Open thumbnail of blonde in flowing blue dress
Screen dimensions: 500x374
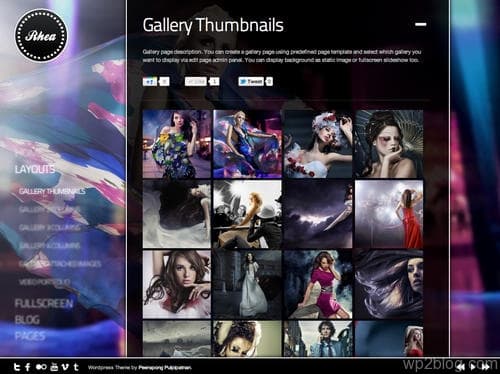[x=247, y=144]
